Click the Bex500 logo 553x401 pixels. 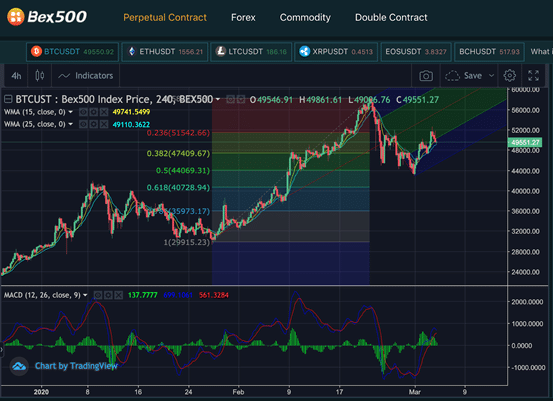point(47,17)
